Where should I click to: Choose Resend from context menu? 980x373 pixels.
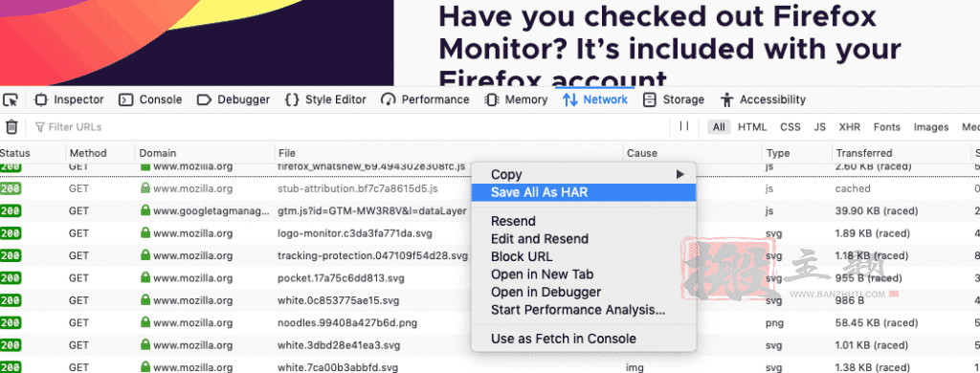point(583,221)
